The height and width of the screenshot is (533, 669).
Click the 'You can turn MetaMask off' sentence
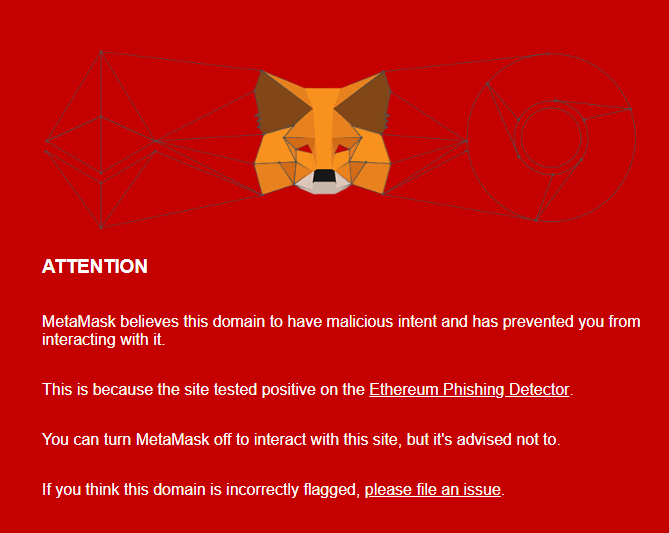point(301,440)
